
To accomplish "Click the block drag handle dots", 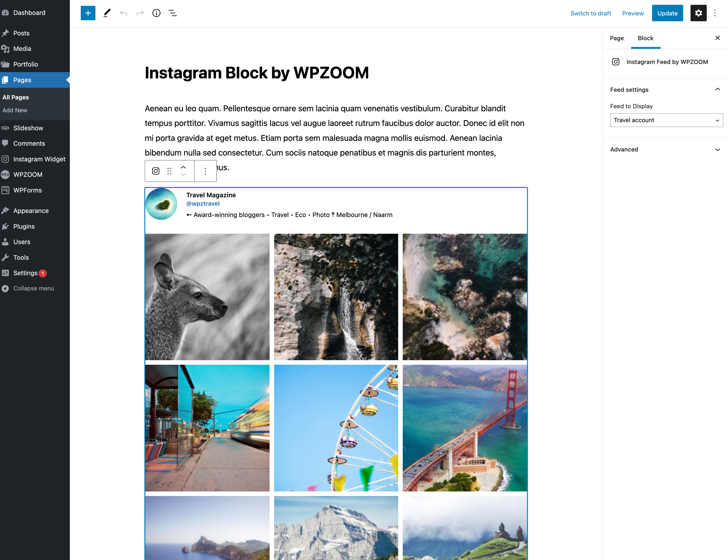I will [169, 171].
